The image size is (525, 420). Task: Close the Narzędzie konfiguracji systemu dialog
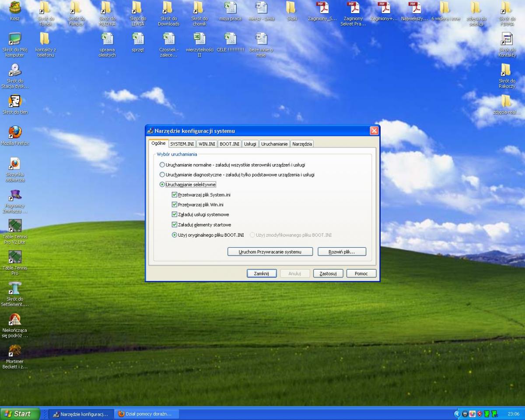pos(374,131)
